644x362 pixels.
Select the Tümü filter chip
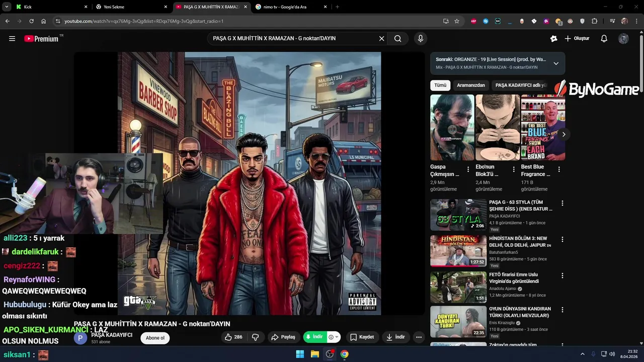point(440,85)
